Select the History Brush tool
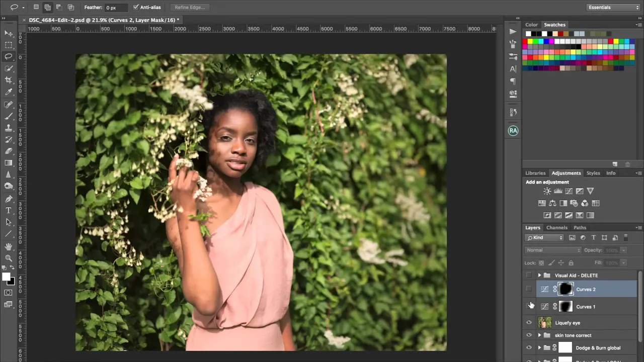This screenshot has width=644, height=362. coord(9,139)
